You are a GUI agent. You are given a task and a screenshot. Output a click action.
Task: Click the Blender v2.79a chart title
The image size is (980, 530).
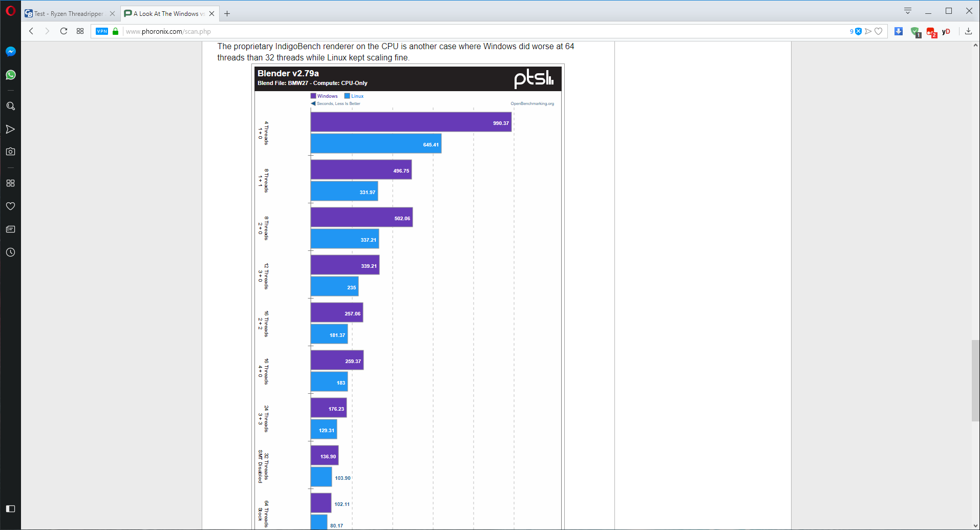[288, 73]
